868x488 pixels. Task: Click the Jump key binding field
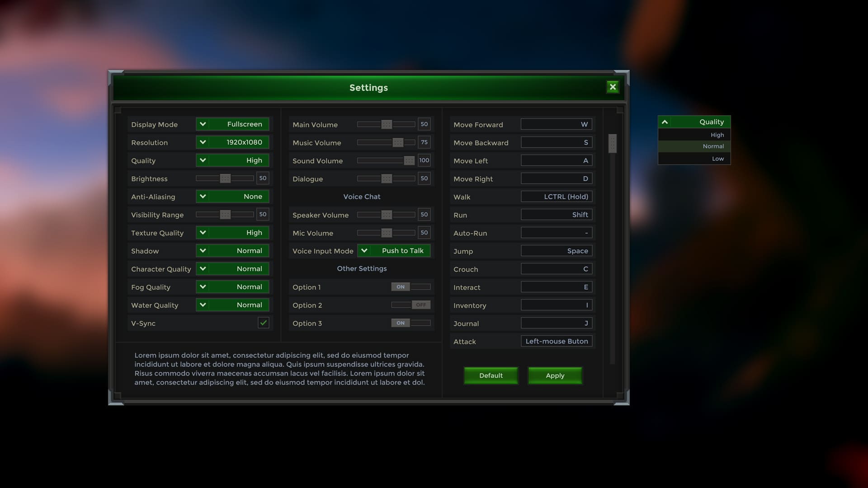[557, 251]
